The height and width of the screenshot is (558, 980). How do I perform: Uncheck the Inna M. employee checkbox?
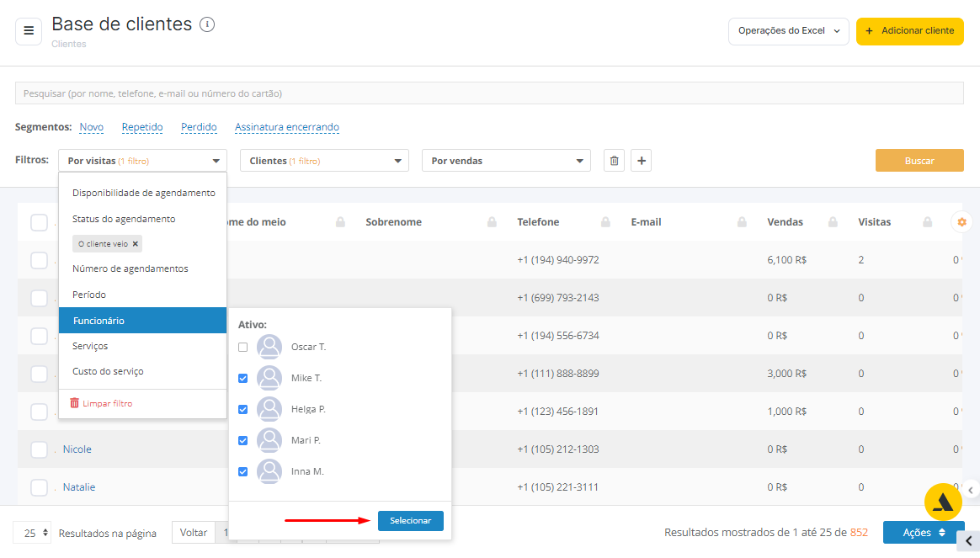(x=243, y=472)
